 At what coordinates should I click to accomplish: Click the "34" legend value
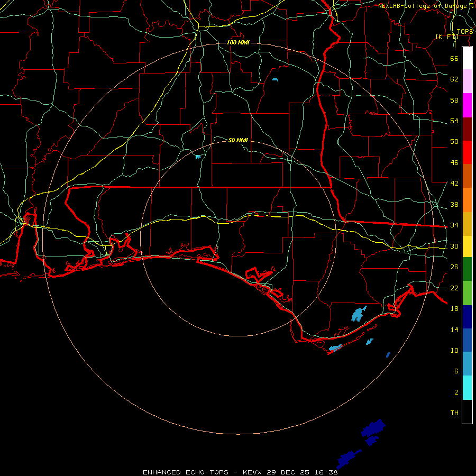coord(454,225)
